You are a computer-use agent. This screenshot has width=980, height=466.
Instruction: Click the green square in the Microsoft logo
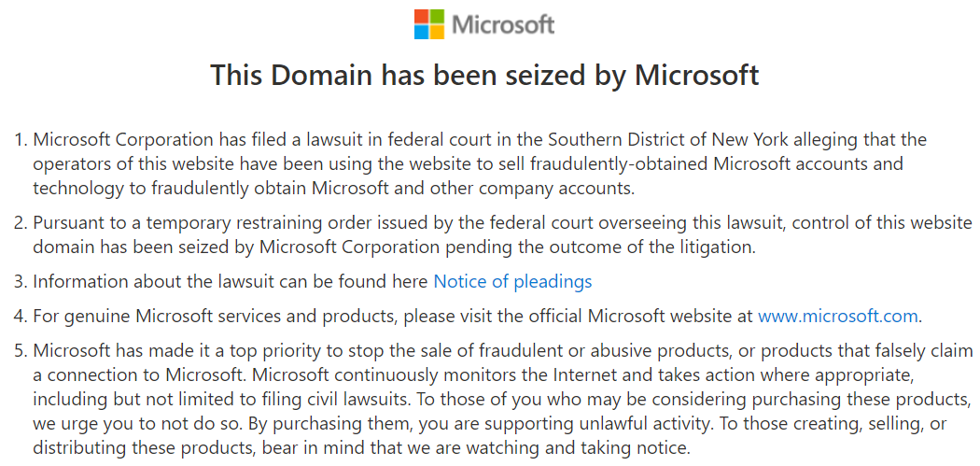click(437, 16)
